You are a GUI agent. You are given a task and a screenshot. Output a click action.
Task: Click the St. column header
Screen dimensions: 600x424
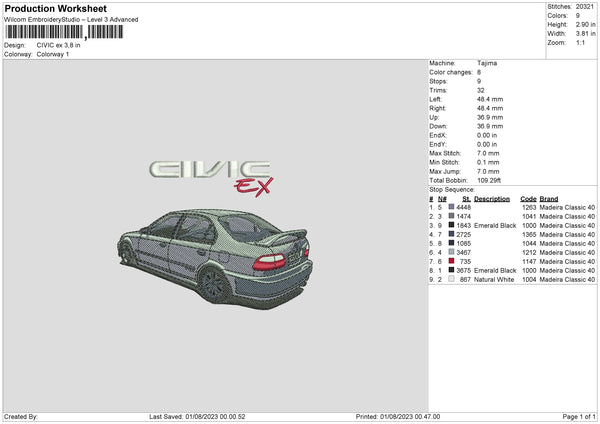pos(466,199)
